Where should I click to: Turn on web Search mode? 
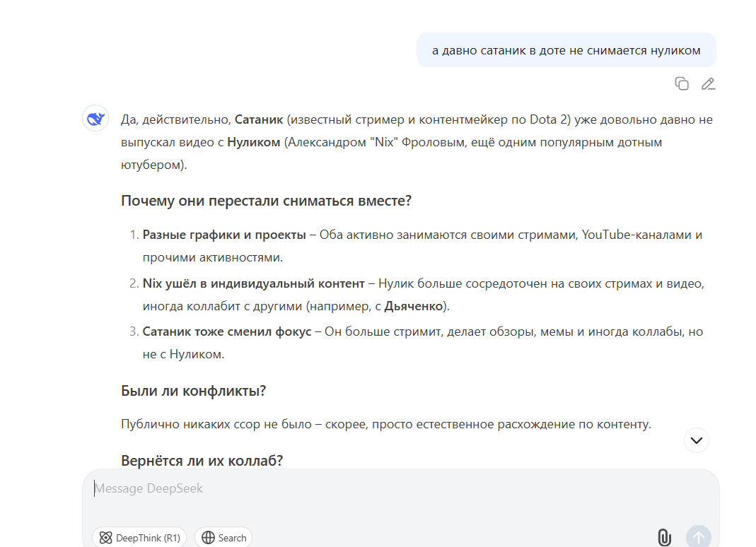coord(223,538)
